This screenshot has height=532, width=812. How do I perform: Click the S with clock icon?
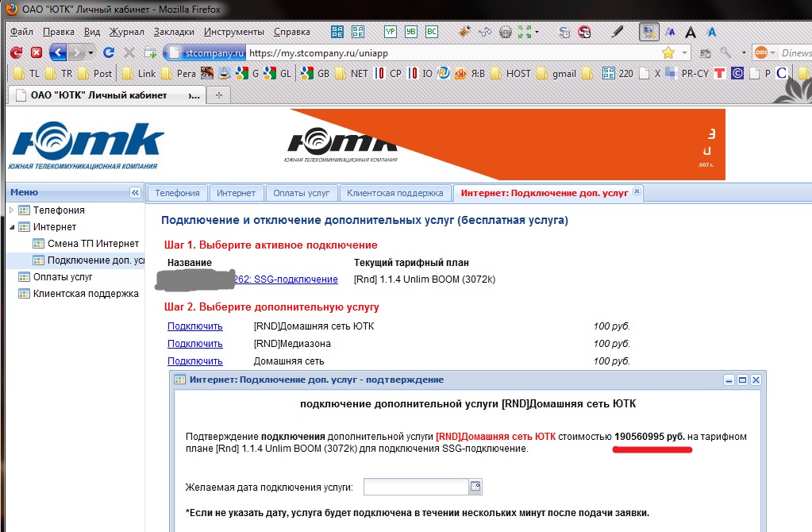[x=564, y=32]
